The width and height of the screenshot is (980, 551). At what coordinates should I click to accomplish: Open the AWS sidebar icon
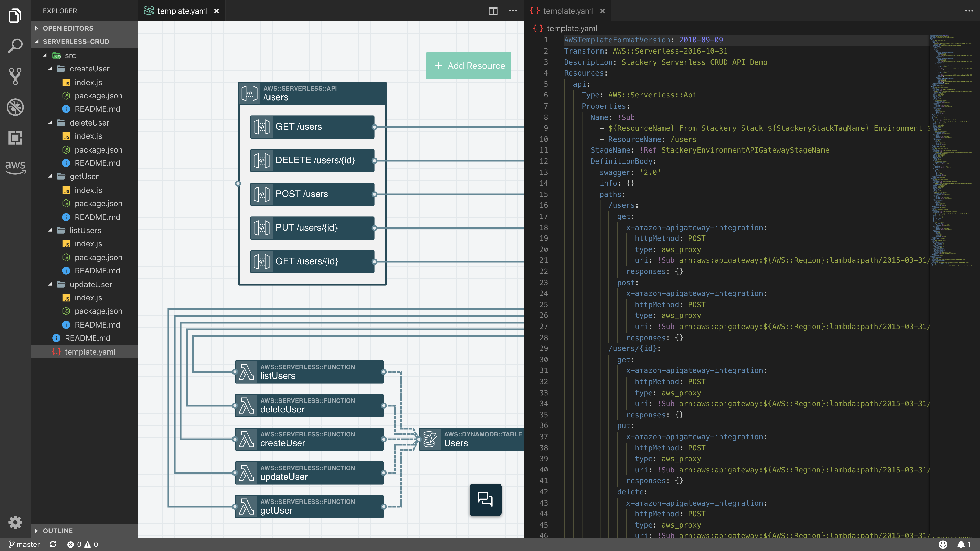pos(15,167)
